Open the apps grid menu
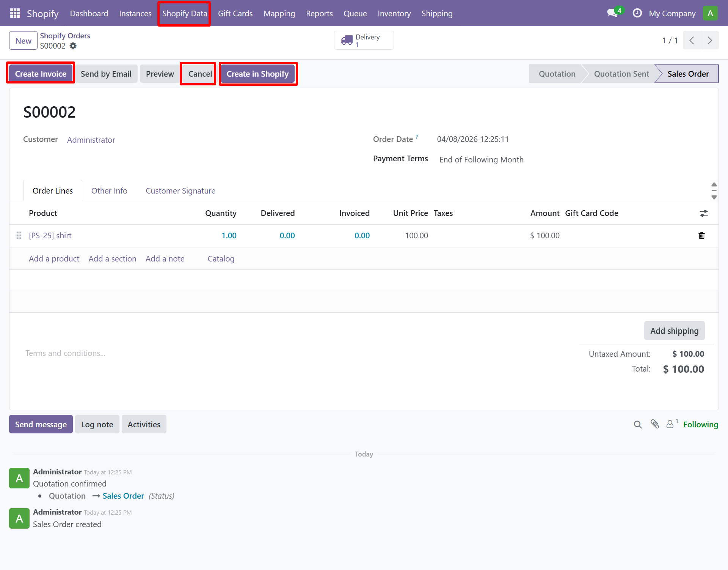 point(15,13)
